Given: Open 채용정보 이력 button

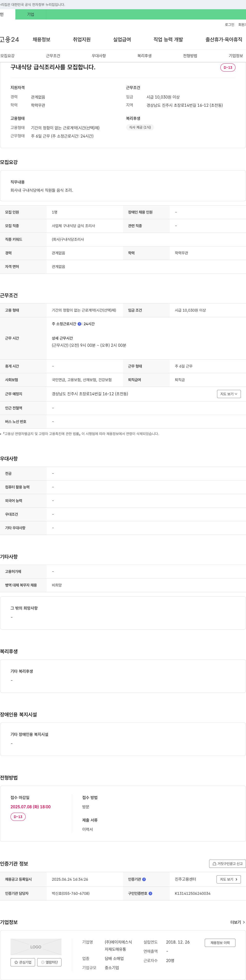Looking at the screenshot, I should (220, 942).
